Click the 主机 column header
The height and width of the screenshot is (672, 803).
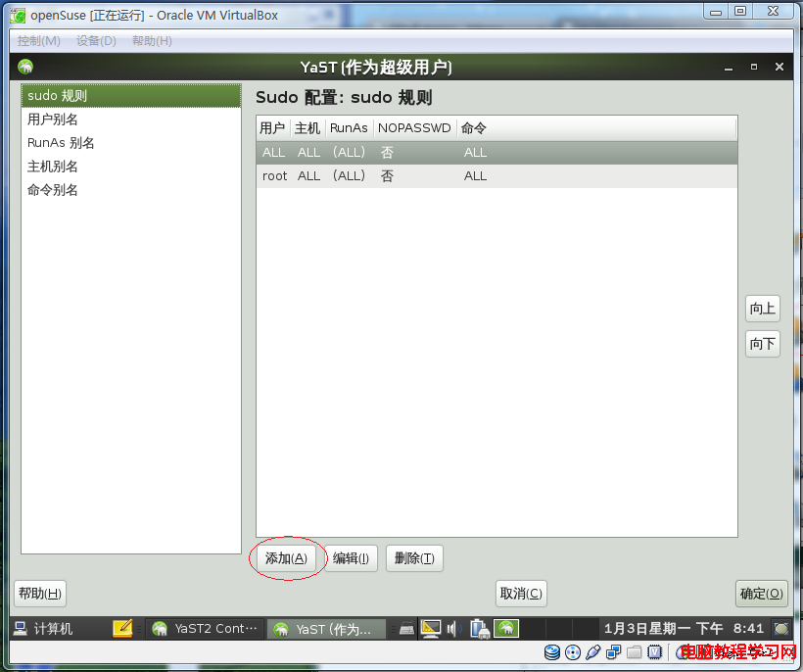307,128
